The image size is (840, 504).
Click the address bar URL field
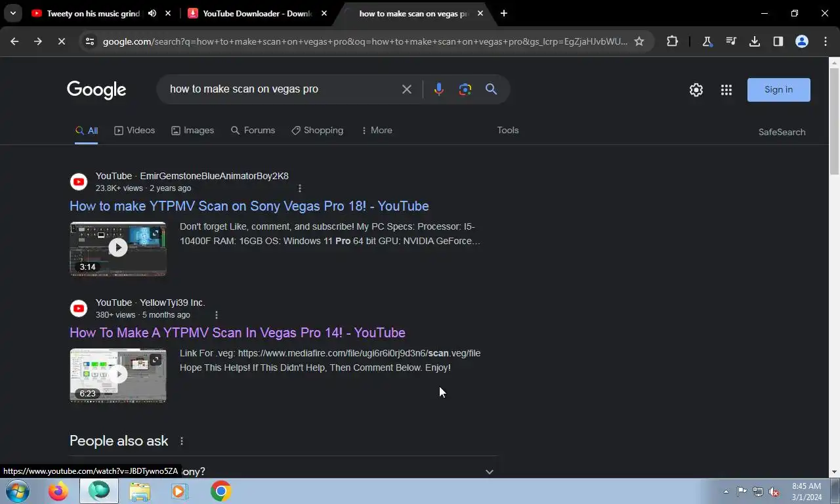coord(365,41)
